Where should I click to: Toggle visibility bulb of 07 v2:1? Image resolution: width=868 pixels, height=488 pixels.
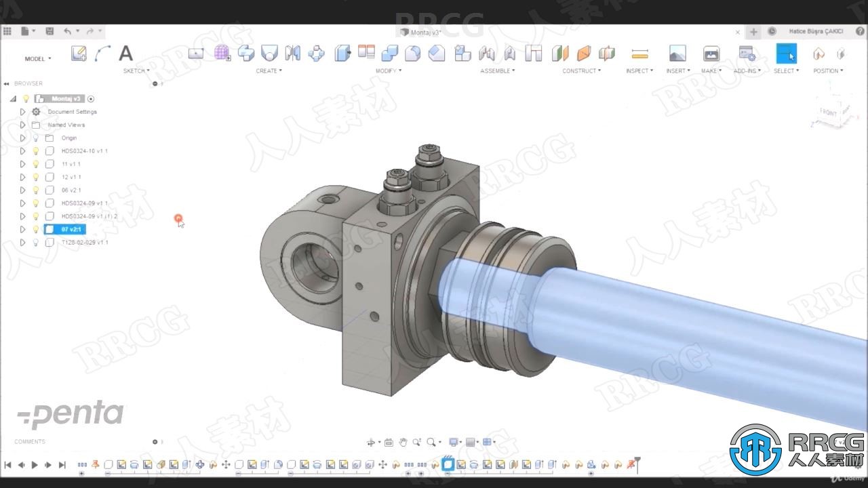click(x=36, y=229)
